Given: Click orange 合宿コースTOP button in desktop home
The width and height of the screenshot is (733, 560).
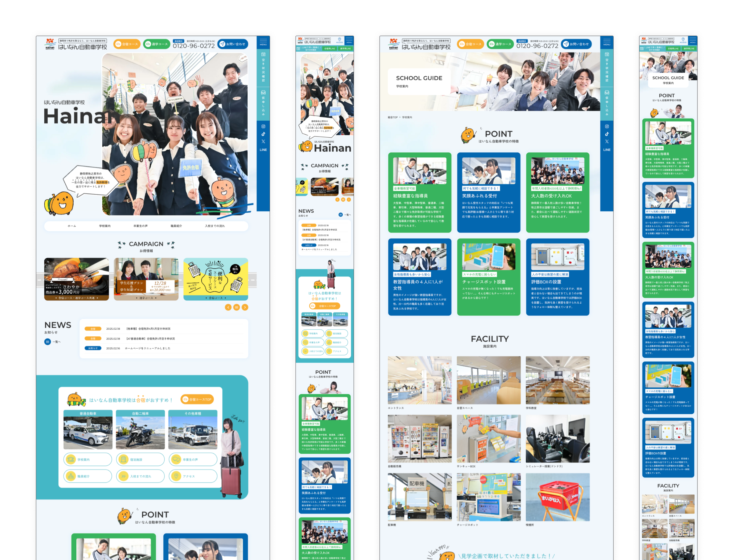Looking at the screenshot, I should (x=197, y=399).
